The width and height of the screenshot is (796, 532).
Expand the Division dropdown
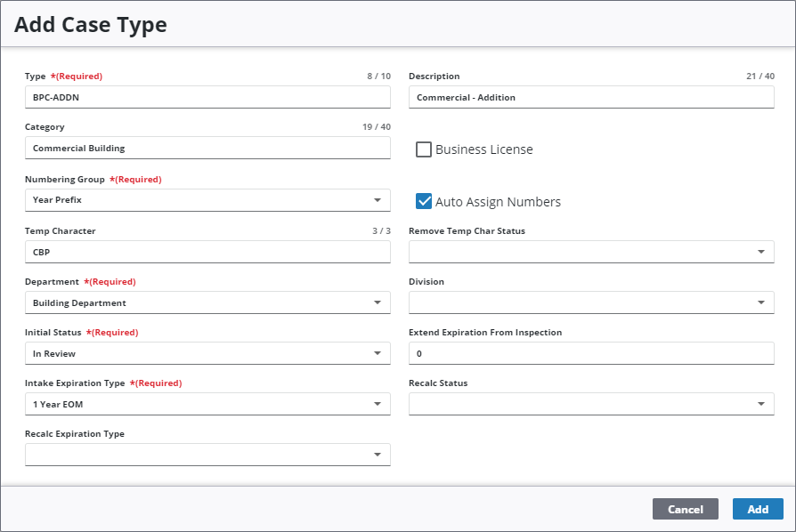591,302
